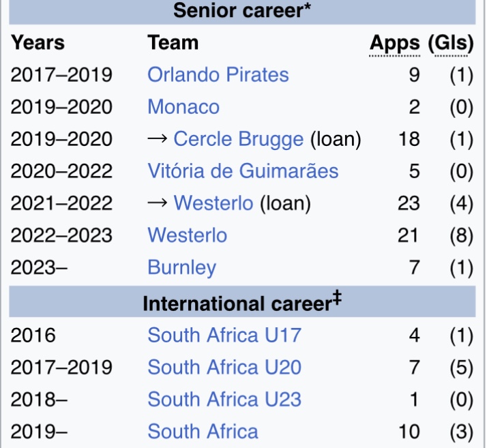Click the Years column heading
Viewport: 487px width, 448px height.
tap(38, 43)
